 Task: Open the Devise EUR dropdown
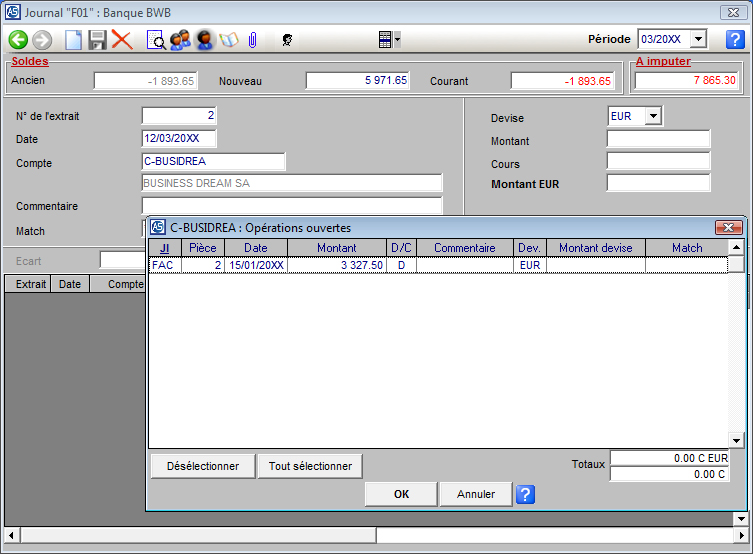click(653, 116)
